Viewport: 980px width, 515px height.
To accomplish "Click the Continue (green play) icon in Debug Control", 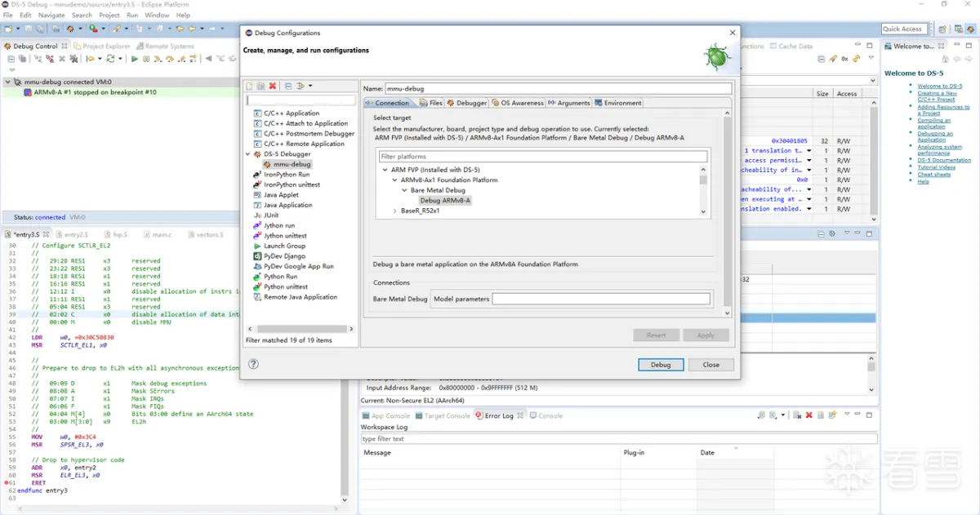I will [x=135, y=59].
